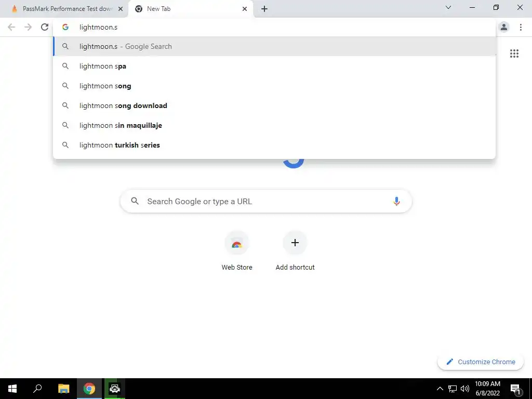Show hidden system tray icons

[440, 389]
